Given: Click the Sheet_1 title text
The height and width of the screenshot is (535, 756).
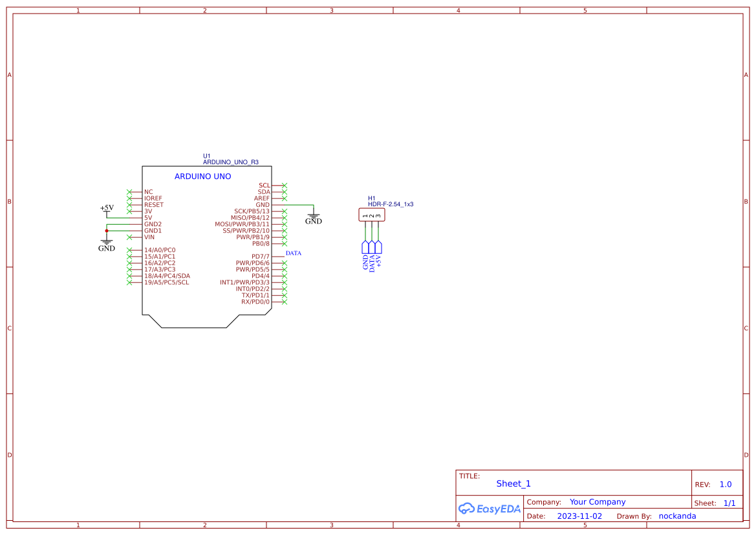Looking at the screenshot, I should [x=513, y=483].
